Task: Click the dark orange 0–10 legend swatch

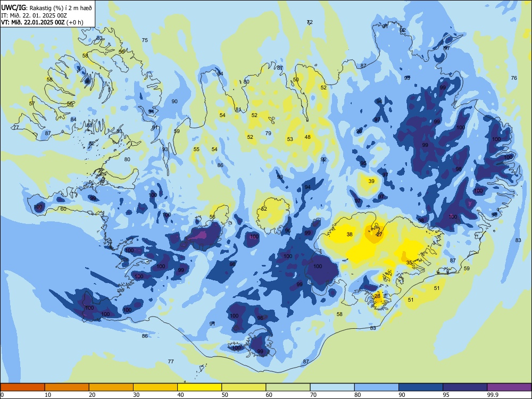Action: [22, 387]
